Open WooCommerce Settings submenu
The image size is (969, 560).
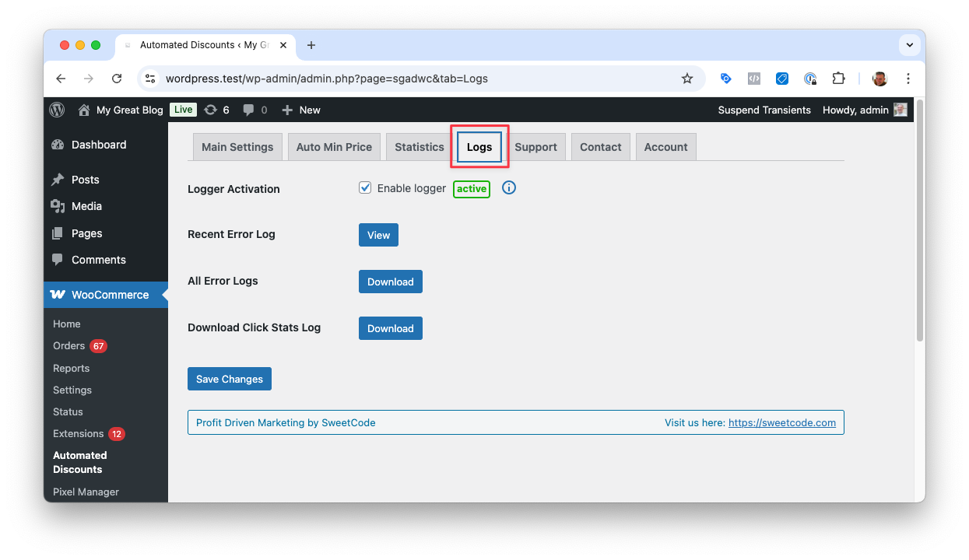(72, 390)
